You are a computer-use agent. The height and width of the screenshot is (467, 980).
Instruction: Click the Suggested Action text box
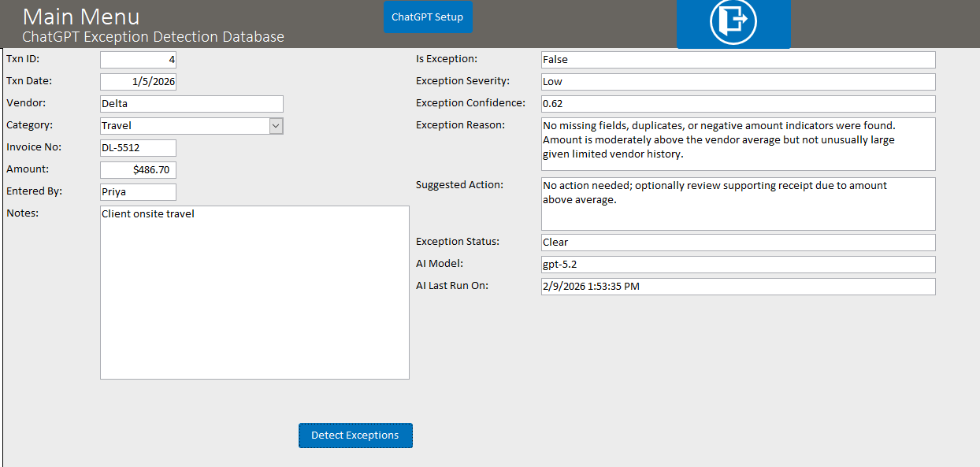(x=737, y=204)
